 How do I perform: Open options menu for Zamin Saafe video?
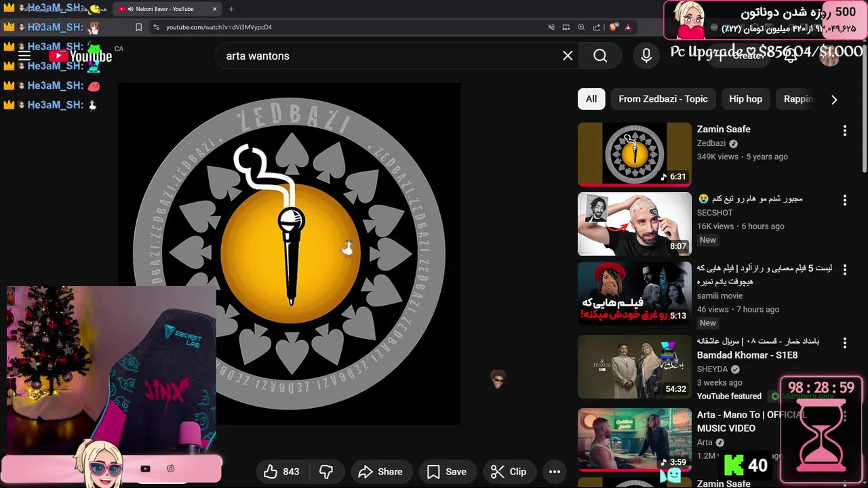pos(844,130)
